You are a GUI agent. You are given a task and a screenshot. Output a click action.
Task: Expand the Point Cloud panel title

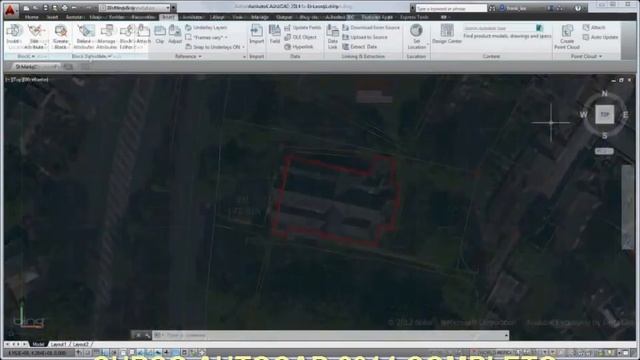click(x=586, y=56)
